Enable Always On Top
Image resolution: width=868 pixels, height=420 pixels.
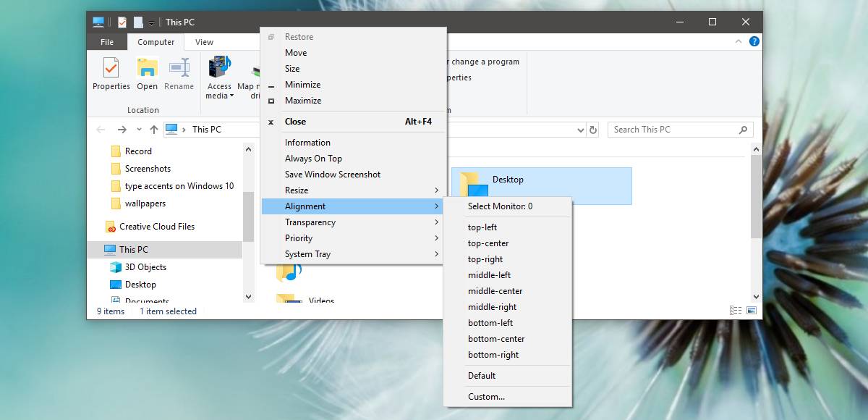(314, 158)
